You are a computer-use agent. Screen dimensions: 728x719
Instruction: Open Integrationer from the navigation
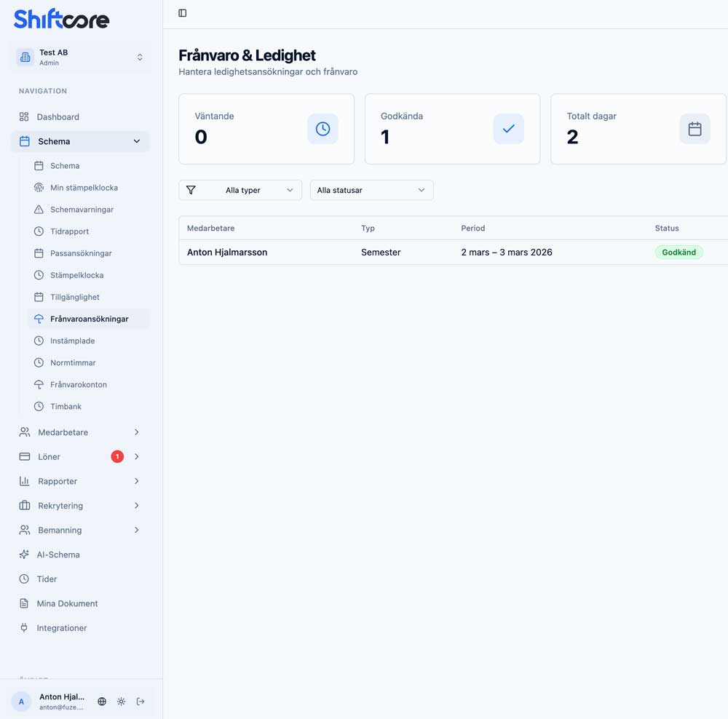point(80,628)
